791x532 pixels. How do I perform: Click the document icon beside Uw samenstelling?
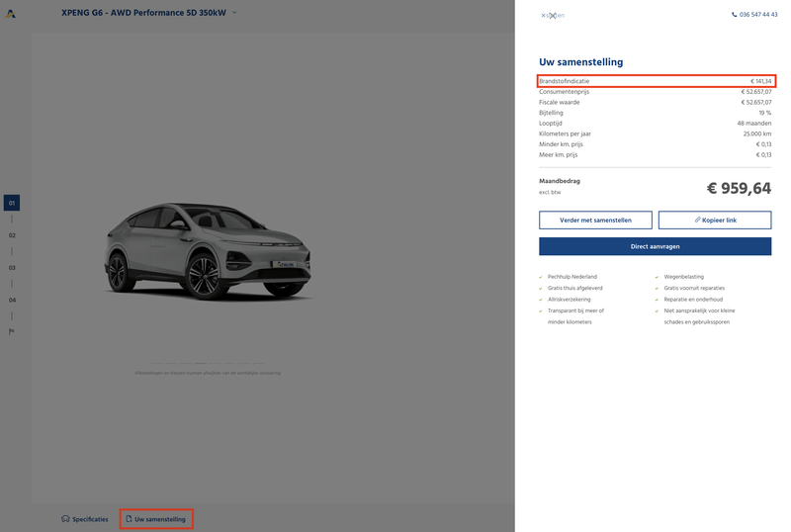pos(129,519)
